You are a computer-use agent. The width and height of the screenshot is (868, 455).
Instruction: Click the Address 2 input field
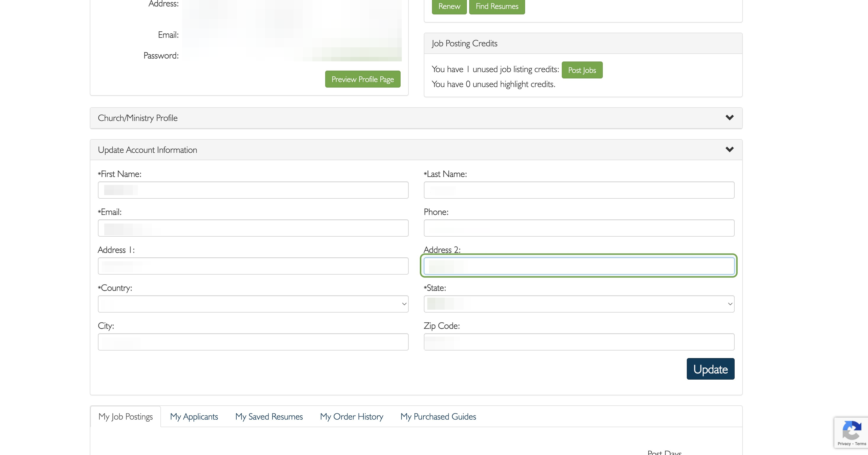[579, 266]
